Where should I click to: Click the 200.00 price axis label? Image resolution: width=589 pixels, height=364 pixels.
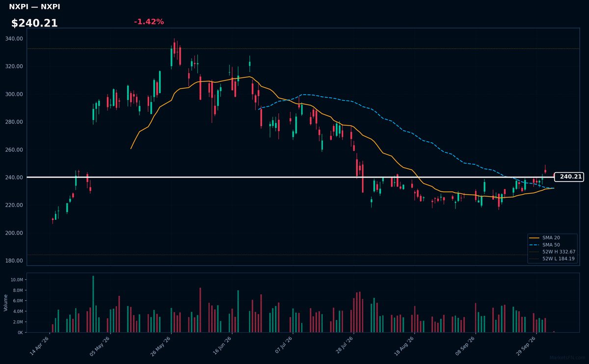coord(14,233)
